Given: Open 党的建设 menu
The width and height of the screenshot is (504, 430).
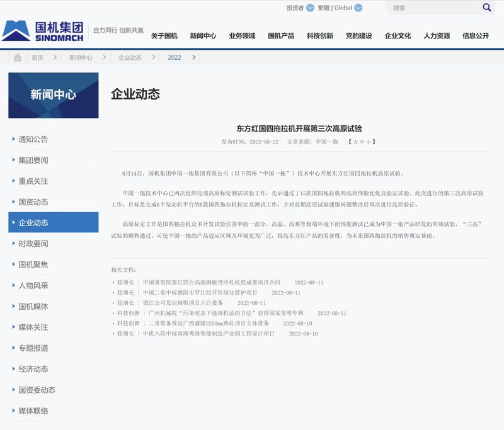Looking at the screenshot, I should click(x=358, y=36).
